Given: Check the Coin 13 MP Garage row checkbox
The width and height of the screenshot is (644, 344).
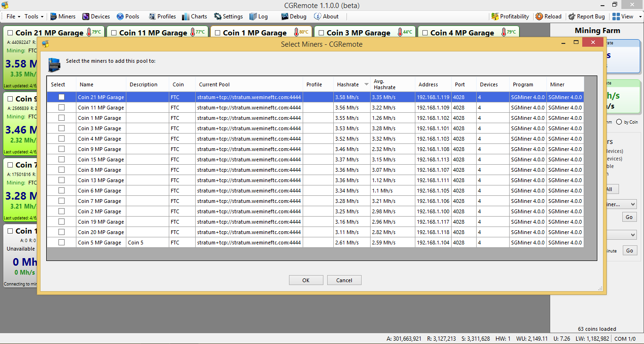Looking at the screenshot, I should 61,180.
